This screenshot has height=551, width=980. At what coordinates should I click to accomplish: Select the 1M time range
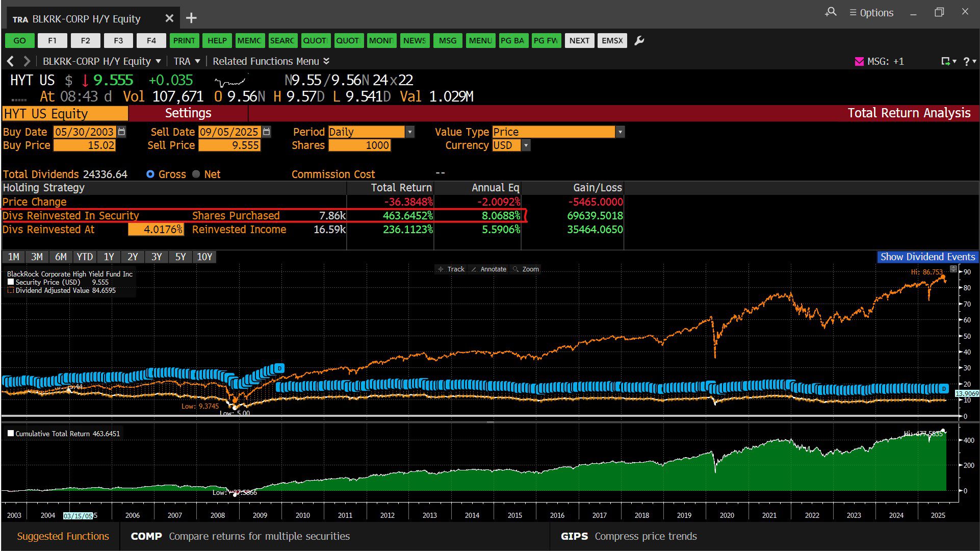click(x=14, y=257)
